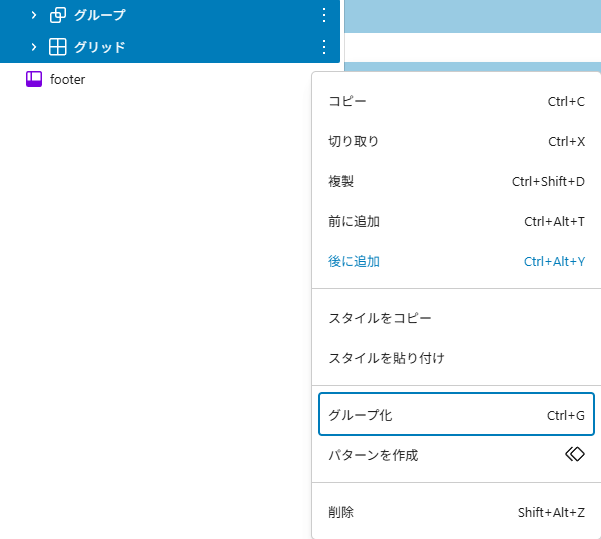Viewport: 601px width, 539px height.
Task: Click グループ化 menu entry
Action: point(456,414)
